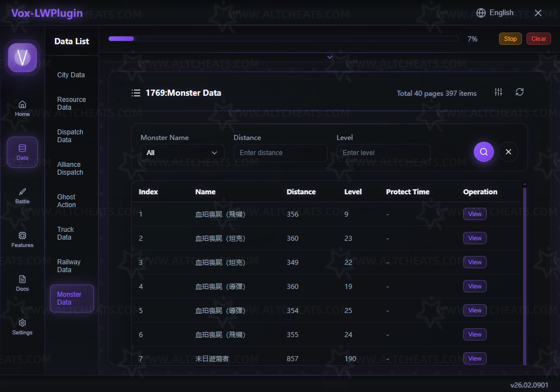Open Alliance Dispatch list
The width and height of the screenshot is (560, 392).
point(71,169)
